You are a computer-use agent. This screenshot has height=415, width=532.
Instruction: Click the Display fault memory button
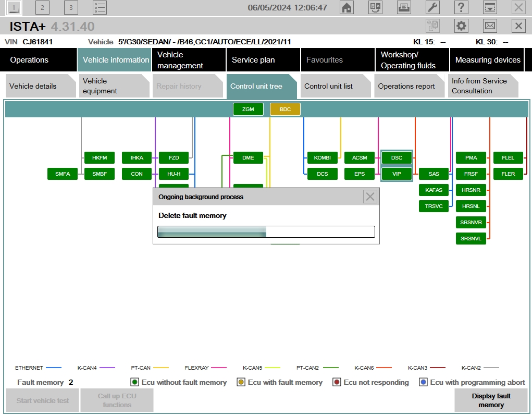(491, 400)
